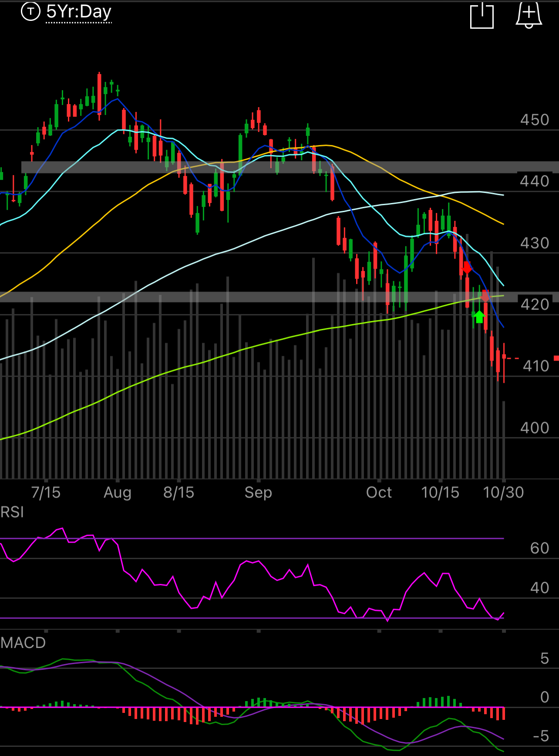Tap the red current price marker on axis
Viewport: 559px width, 756px height.
[556, 358]
